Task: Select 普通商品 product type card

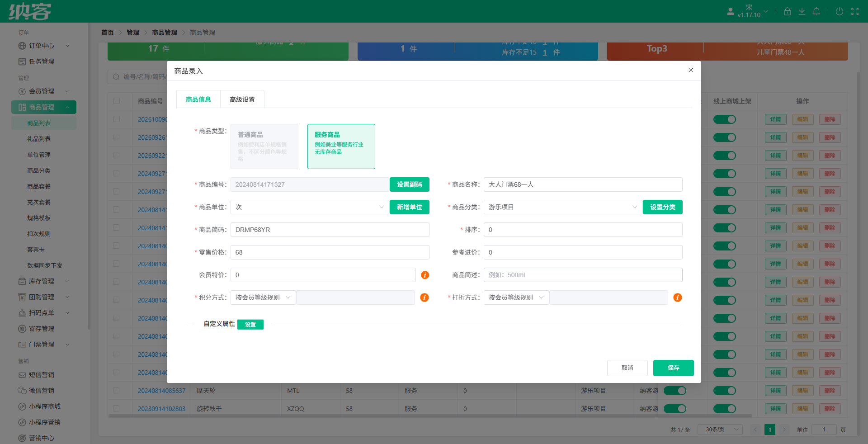Action: (x=264, y=146)
